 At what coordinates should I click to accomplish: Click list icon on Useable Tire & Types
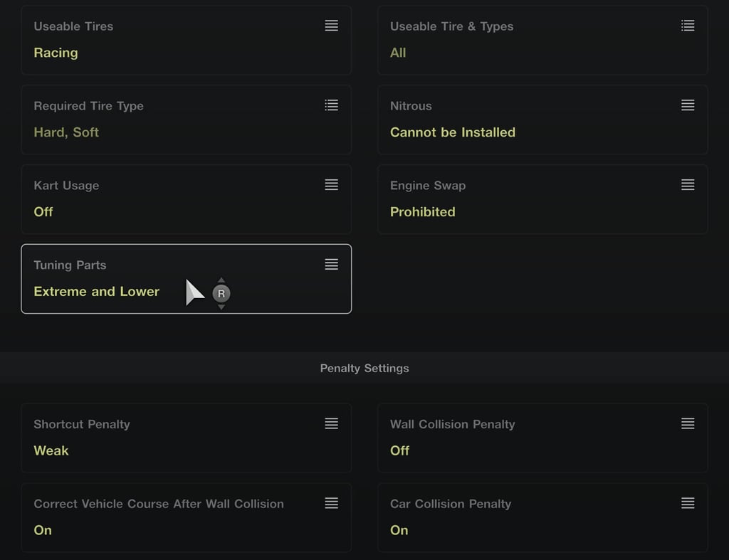tap(688, 26)
